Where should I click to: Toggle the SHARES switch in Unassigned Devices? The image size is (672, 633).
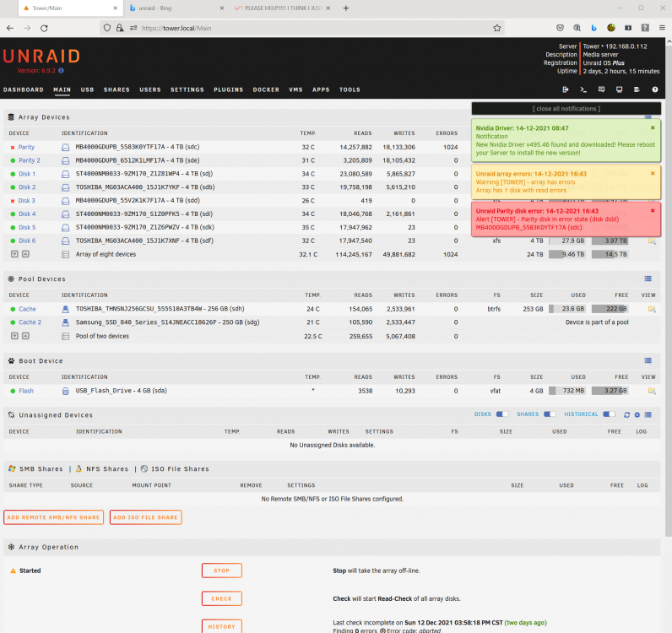[x=550, y=414]
